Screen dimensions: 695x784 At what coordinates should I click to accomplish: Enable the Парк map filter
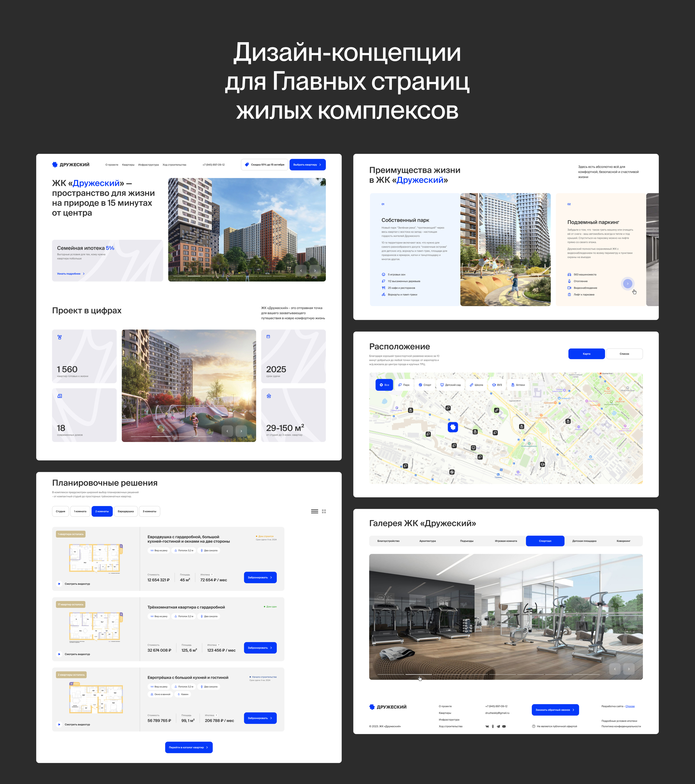click(404, 385)
